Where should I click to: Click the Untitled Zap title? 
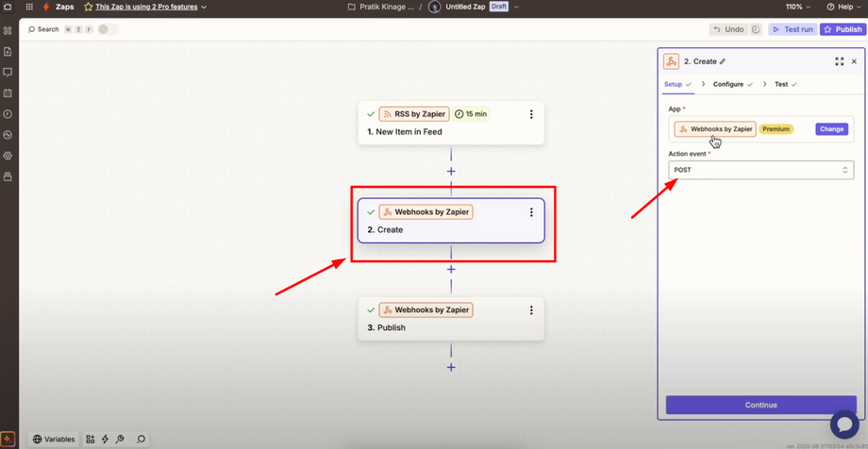tap(466, 7)
